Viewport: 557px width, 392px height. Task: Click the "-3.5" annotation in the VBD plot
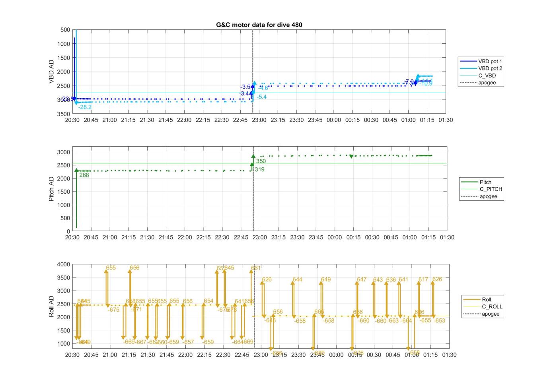245,87
